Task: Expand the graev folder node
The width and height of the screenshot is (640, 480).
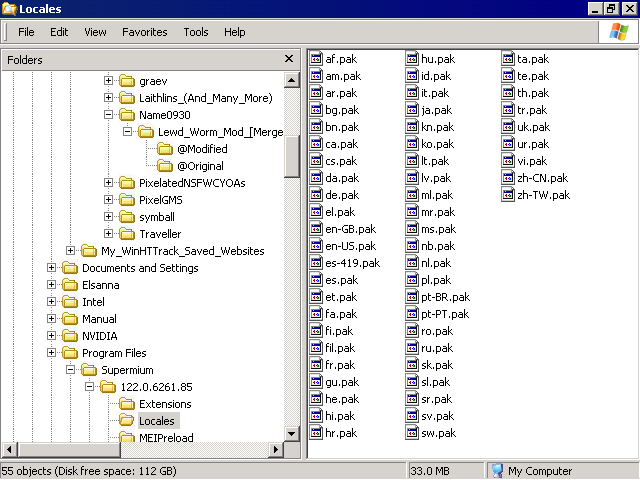Action: pos(108,81)
